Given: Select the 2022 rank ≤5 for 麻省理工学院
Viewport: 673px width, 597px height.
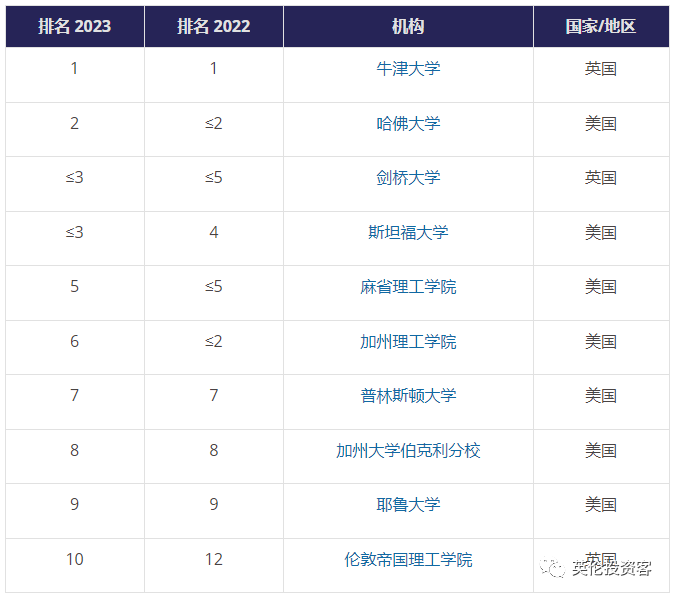Looking at the screenshot, I should tap(214, 286).
